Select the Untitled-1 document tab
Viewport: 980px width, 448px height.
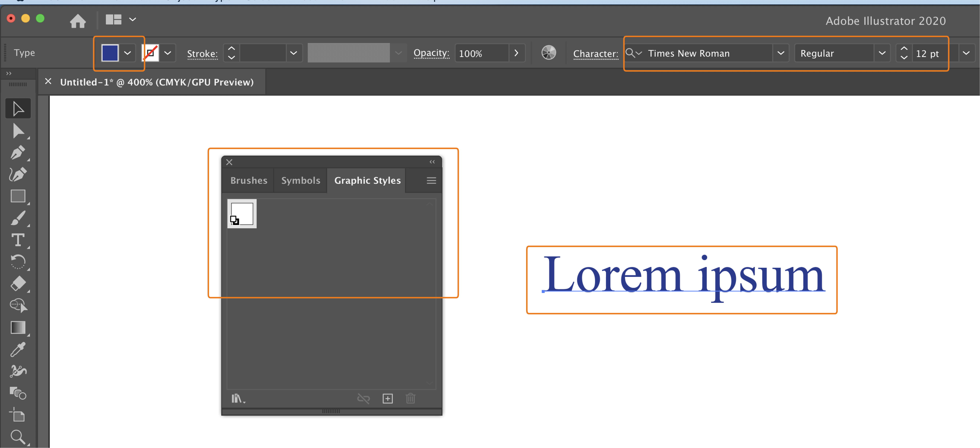(157, 82)
